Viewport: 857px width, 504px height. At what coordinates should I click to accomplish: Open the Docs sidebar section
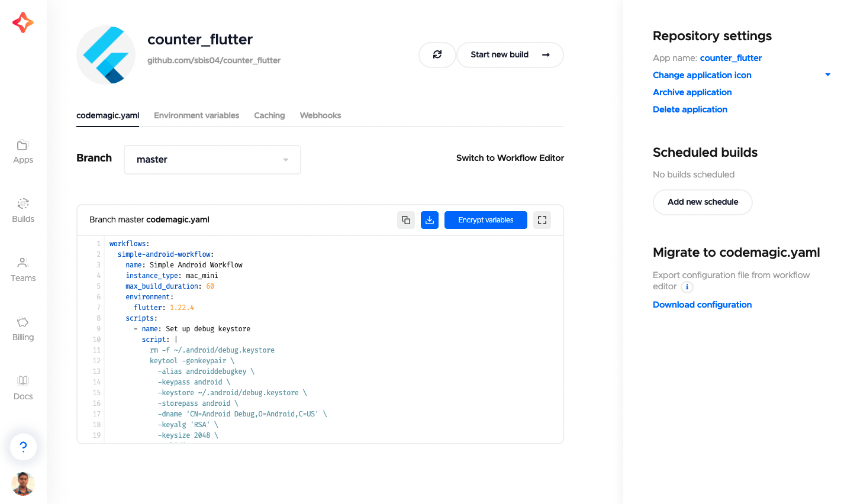pyautogui.click(x=23, y=388)
